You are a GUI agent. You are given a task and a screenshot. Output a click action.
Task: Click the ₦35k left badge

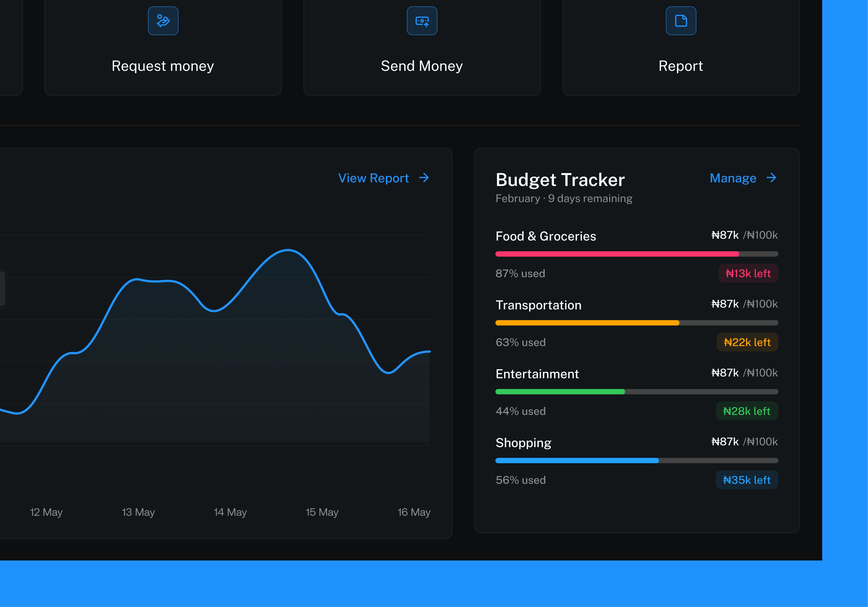[x=747, y=480]
